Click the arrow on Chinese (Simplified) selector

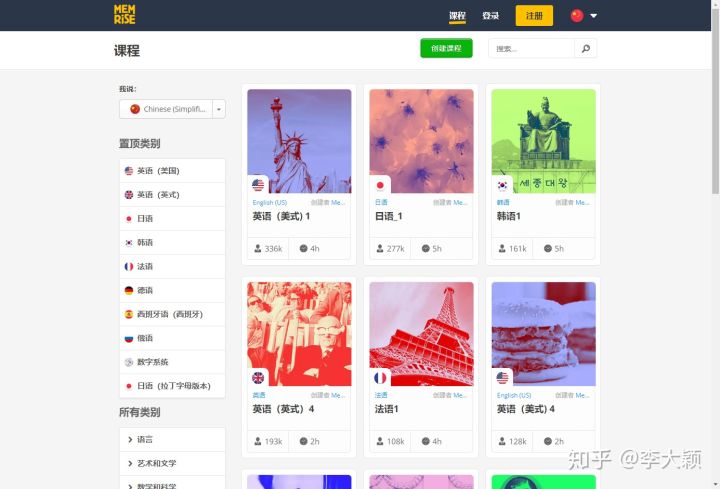coord(219,109)
